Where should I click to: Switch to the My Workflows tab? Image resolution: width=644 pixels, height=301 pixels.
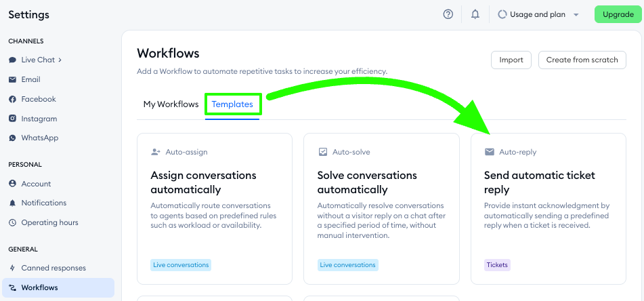click(x=171, y=104)
